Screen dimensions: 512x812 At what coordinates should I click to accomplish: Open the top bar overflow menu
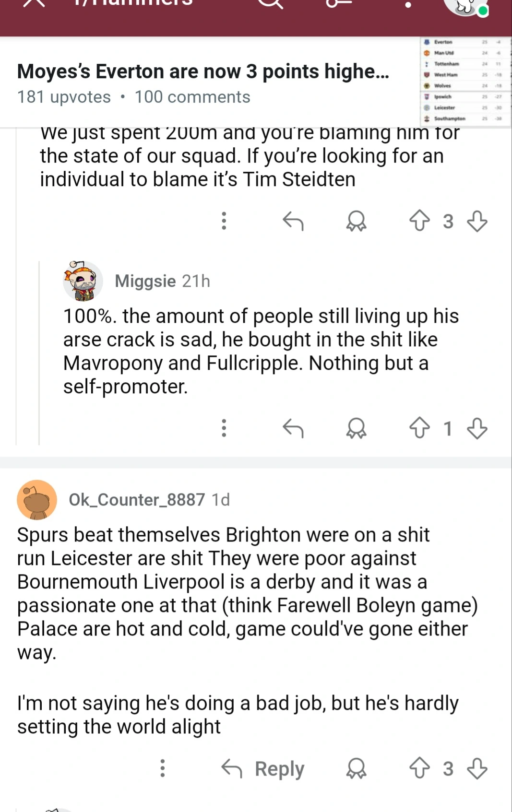[x=408, y=5]
